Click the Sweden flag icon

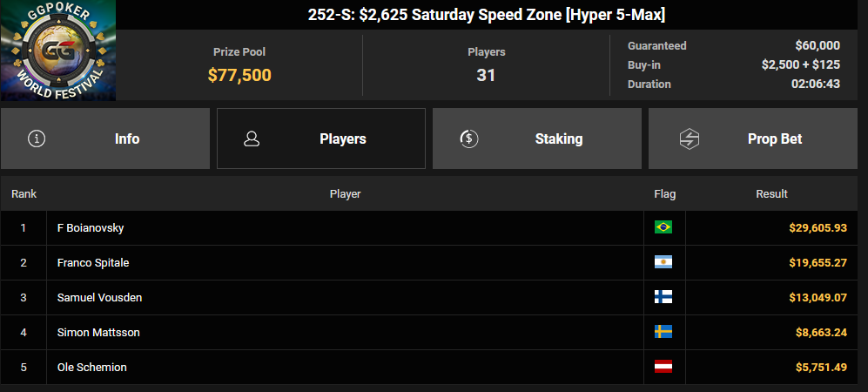[x=663, y=332]
